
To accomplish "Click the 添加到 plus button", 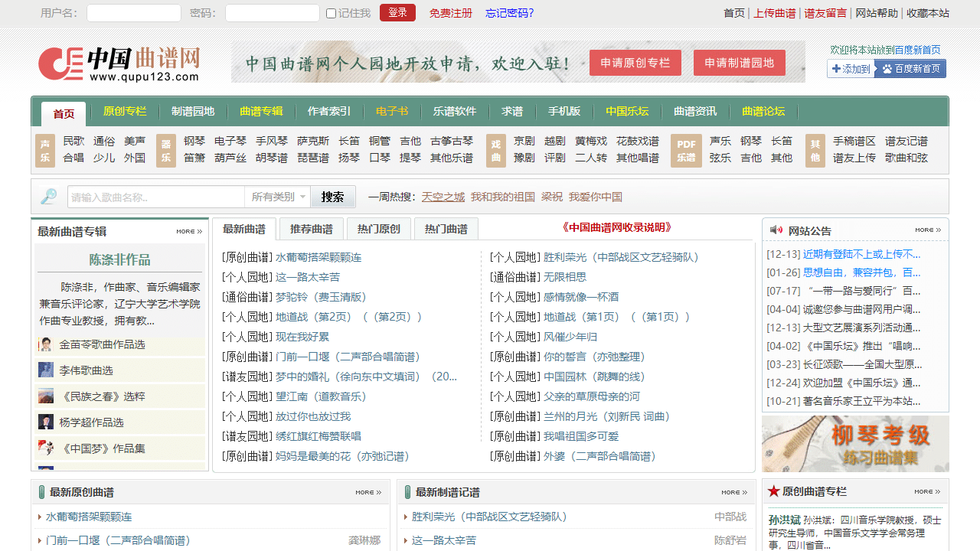I will click(x=850, y=69).
